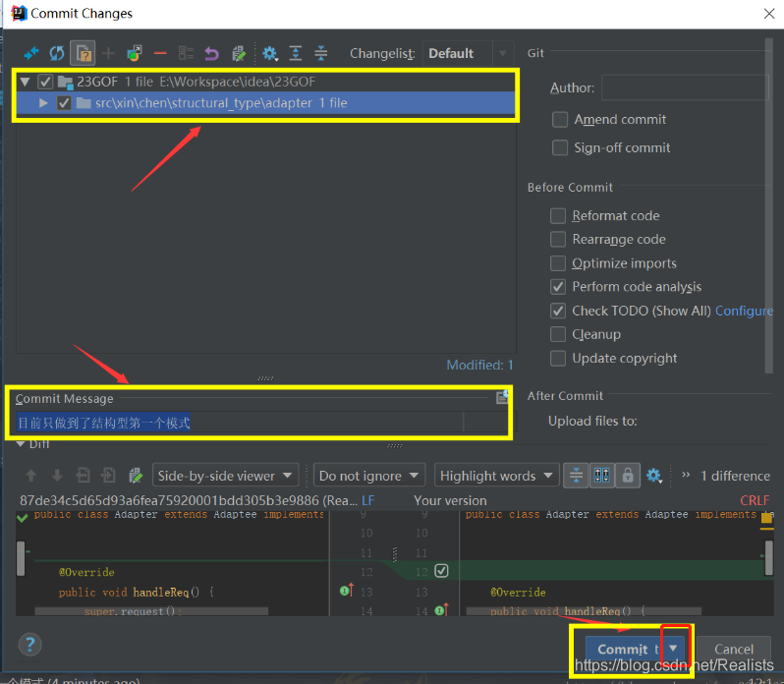Click the Collapse All icon

point(320,53)
